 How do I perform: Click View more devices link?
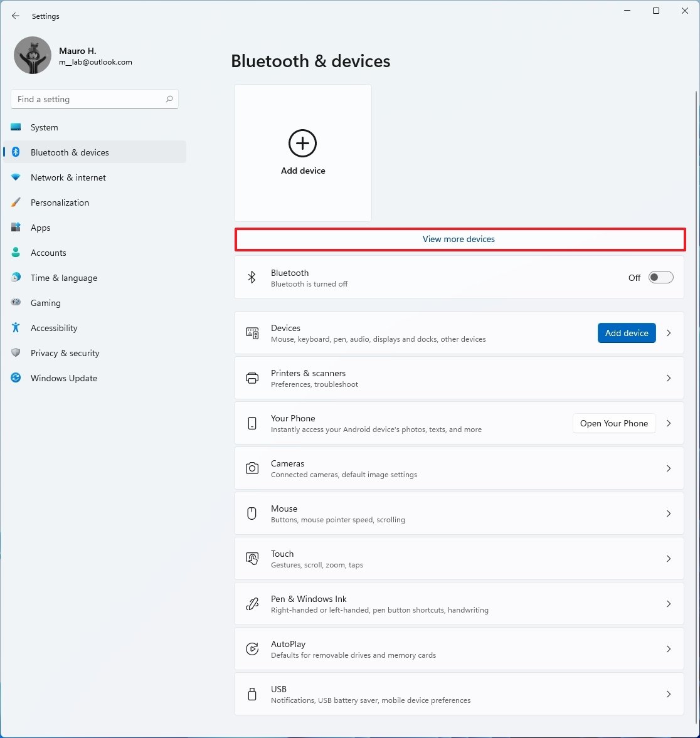[x=459, y=239]
